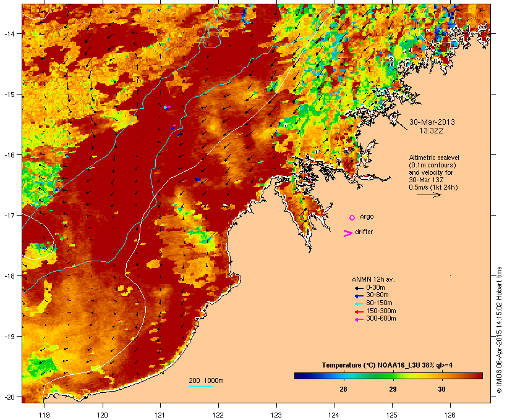
Task: Click latitude axis label -14
Action: coord(9,33)
